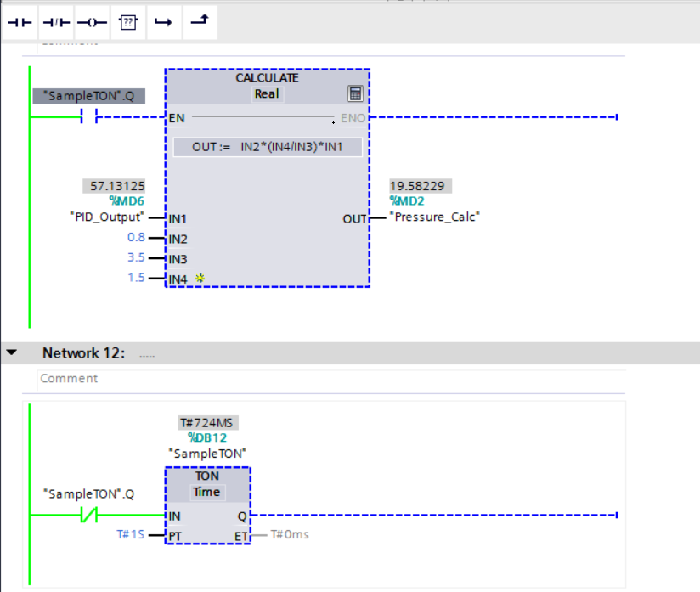This screenshot has width=700, height=592.
Task: Select the open branch tool
Action: click(164, 22)
